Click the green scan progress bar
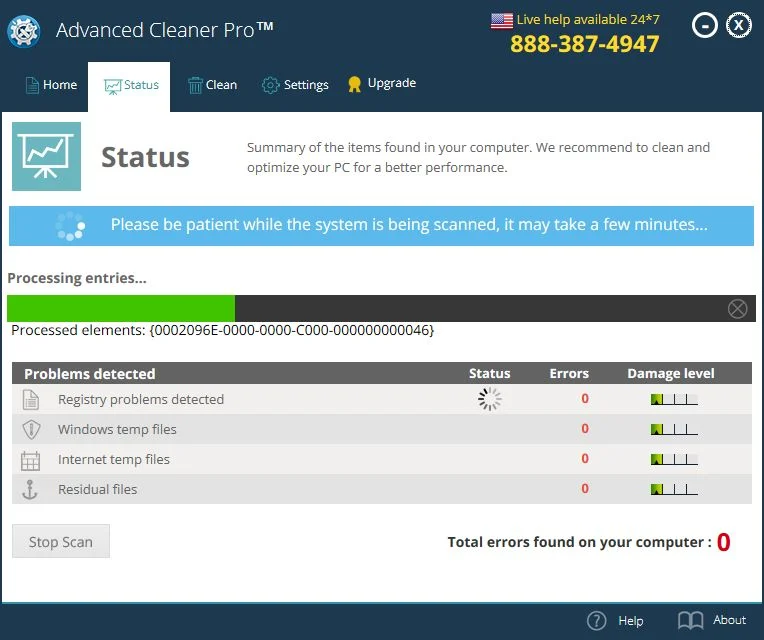This screenshot has height=640, width=764. point(121,308)
